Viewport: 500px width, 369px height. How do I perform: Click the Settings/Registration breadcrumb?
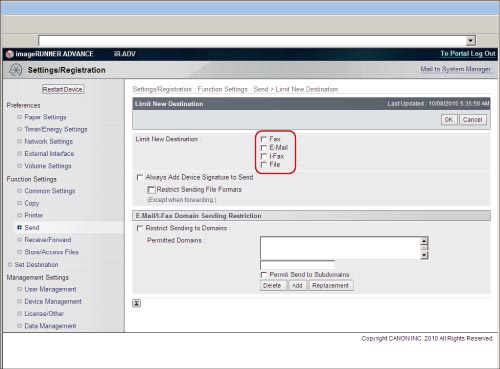[x=162, y=89]
